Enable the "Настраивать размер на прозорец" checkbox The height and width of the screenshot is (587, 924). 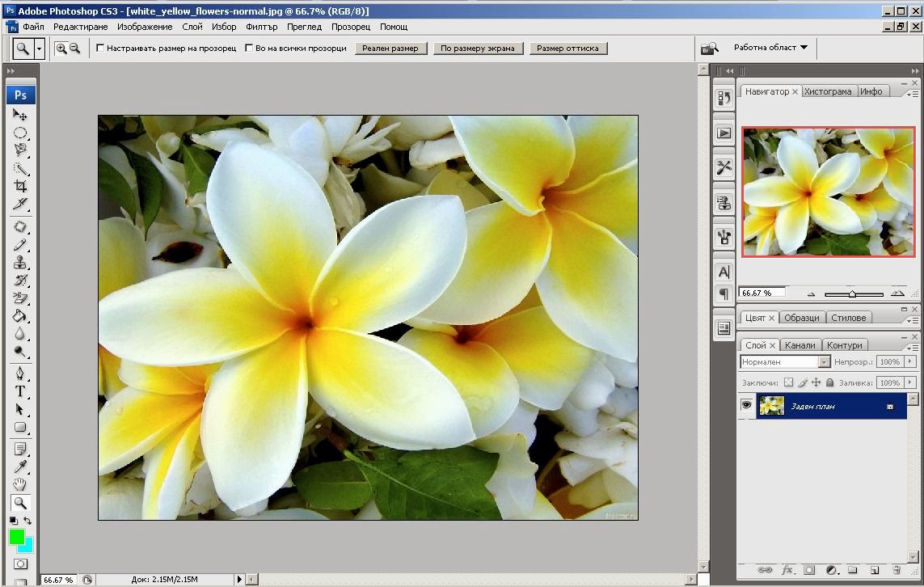100,48
